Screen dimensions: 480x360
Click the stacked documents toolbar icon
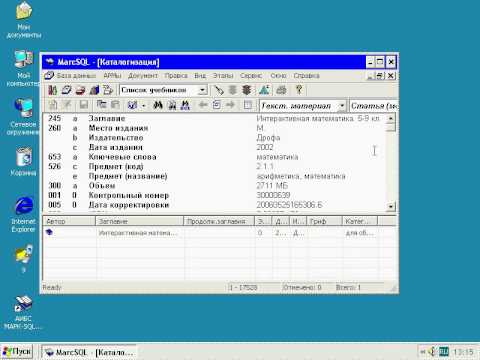[x=108, y=90]
